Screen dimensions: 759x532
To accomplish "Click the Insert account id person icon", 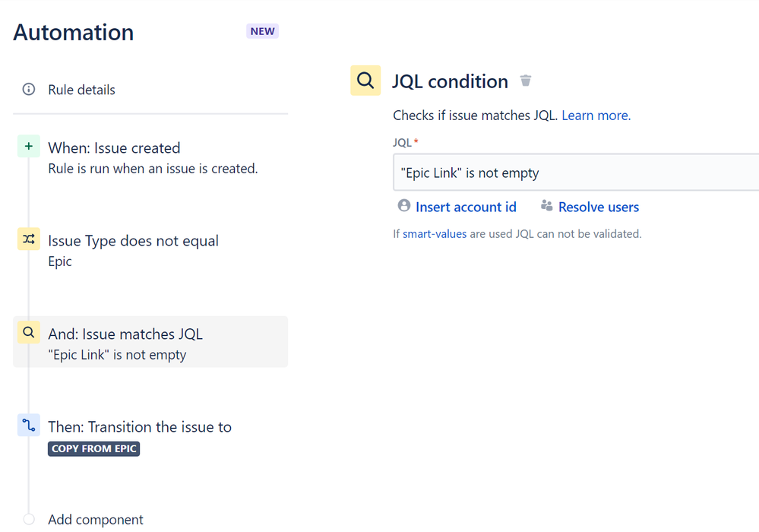I will pos(403,206).
